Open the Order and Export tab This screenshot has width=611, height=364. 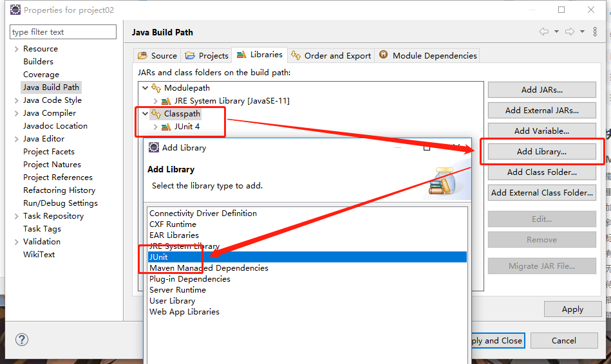click(331, 56)
